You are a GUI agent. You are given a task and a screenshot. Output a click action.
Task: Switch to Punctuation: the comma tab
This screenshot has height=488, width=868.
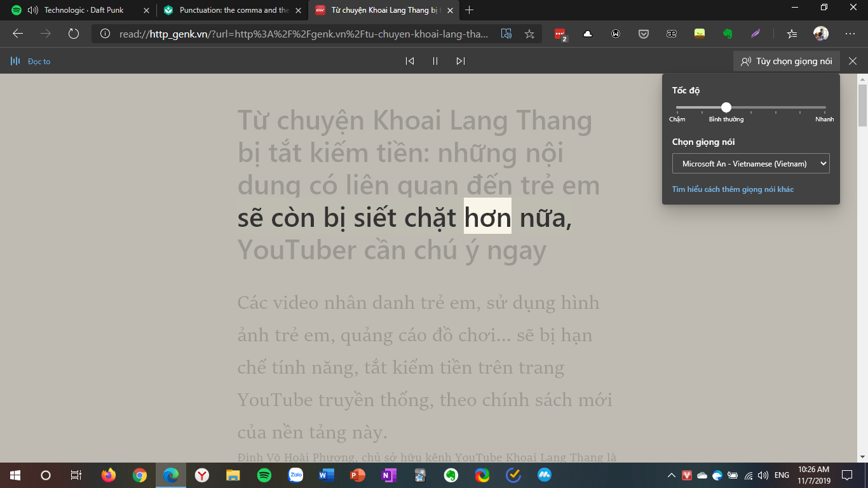click(x=233, y=10)
